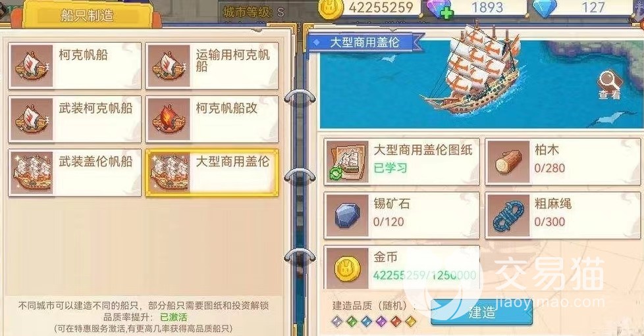The image size is (644, 336).
Task: Click the 粗麻绳 rope icon
Action: pos(508,215)
